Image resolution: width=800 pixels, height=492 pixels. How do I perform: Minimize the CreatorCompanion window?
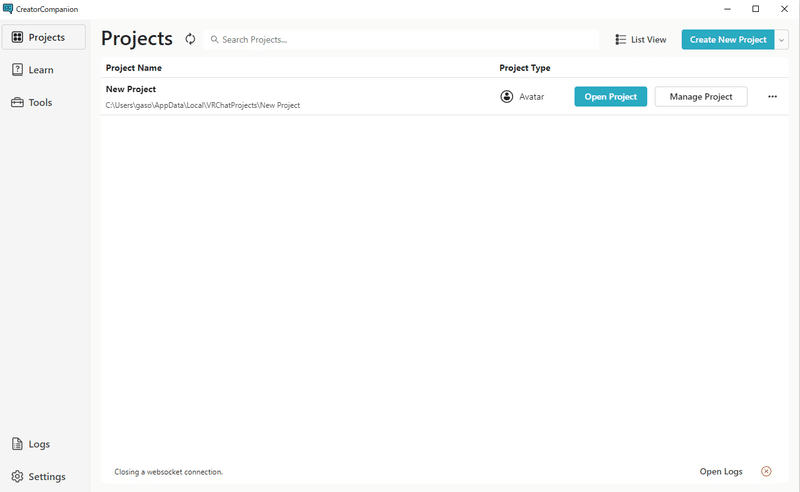tap(728, 9)
